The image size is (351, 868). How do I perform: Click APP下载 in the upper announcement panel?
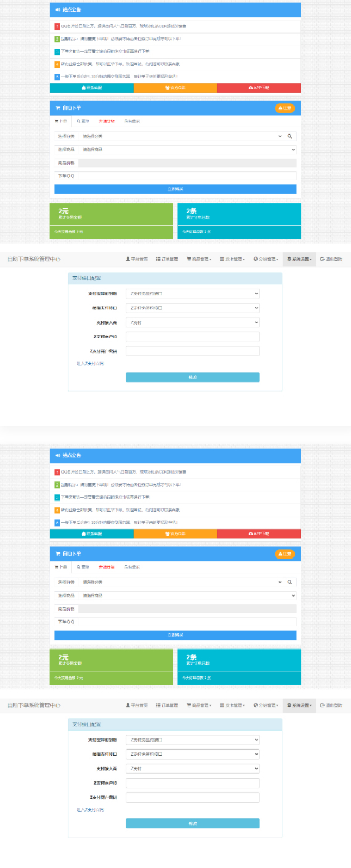pos(259,88)
